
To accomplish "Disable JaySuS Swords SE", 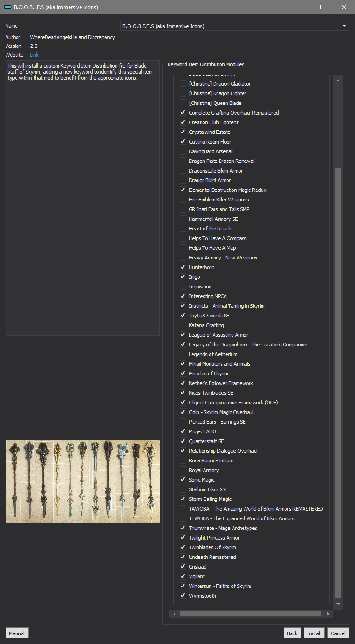I will [x=183, y=316].
